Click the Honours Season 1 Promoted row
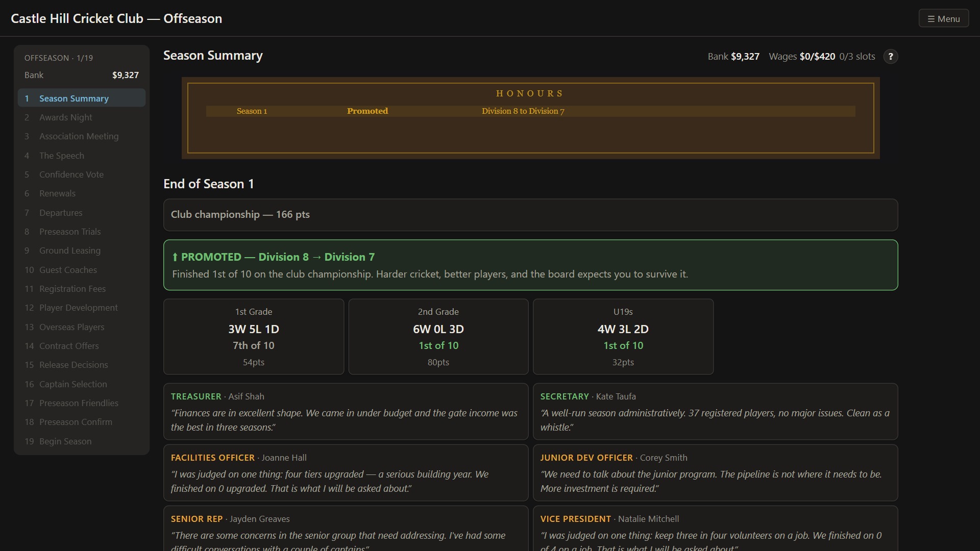Image resolution: width=980 pixels, height=551 pixels. [531, 111]
